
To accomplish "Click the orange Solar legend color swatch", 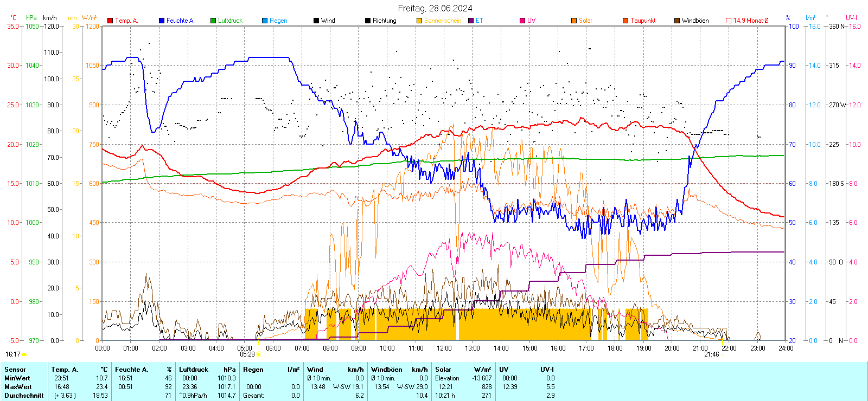I will [574, 21].
